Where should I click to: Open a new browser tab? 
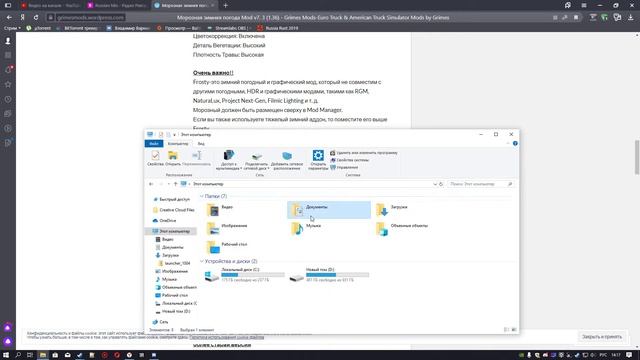click(225, 5)
